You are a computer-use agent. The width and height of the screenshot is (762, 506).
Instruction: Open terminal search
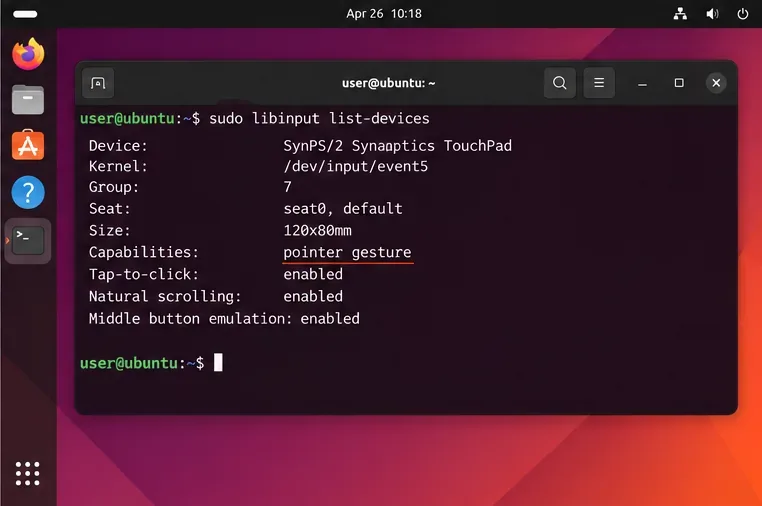560,83
